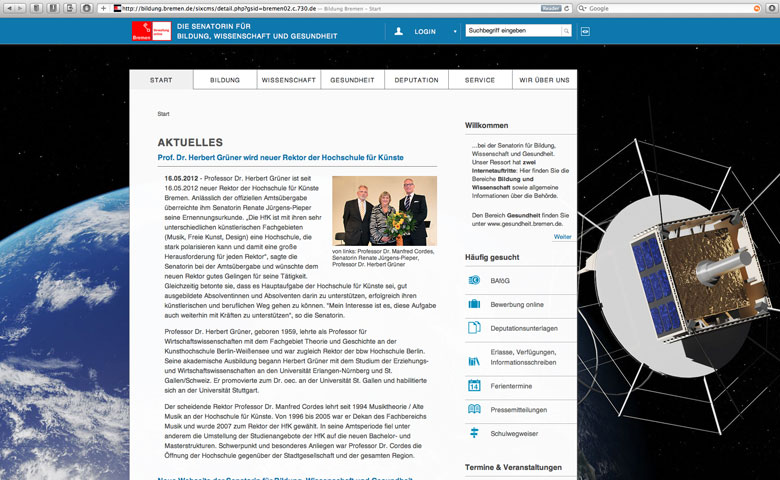Open the Schulwegweiser link
This screenshot has height=480, width=780.
514,434
